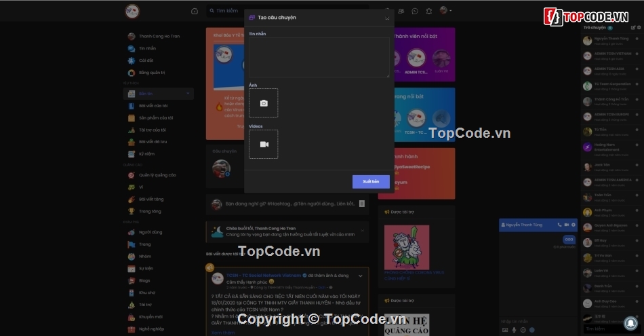
Task: Expand the TCSN post options chevron
Action: pyautogui.click(x=360, y=276)
